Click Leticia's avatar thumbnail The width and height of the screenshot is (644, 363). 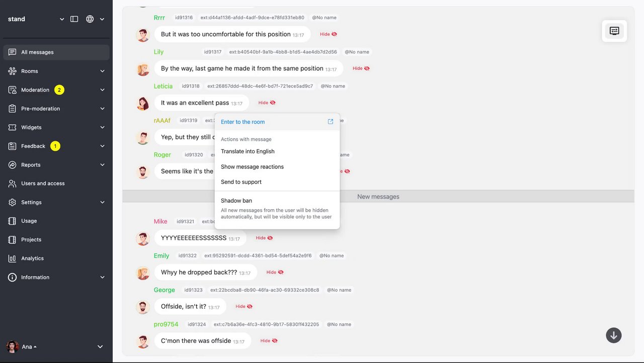[x=143, y=104]
